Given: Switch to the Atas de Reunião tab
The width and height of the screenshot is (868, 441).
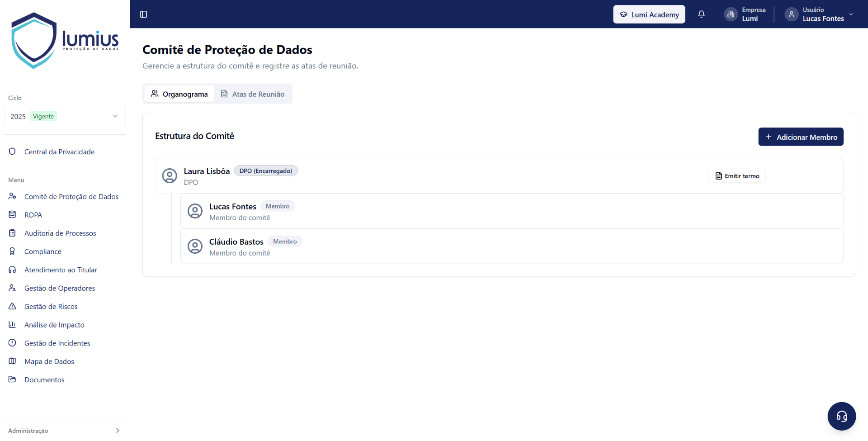Looking at the screenshot, I should click(253, 94).
